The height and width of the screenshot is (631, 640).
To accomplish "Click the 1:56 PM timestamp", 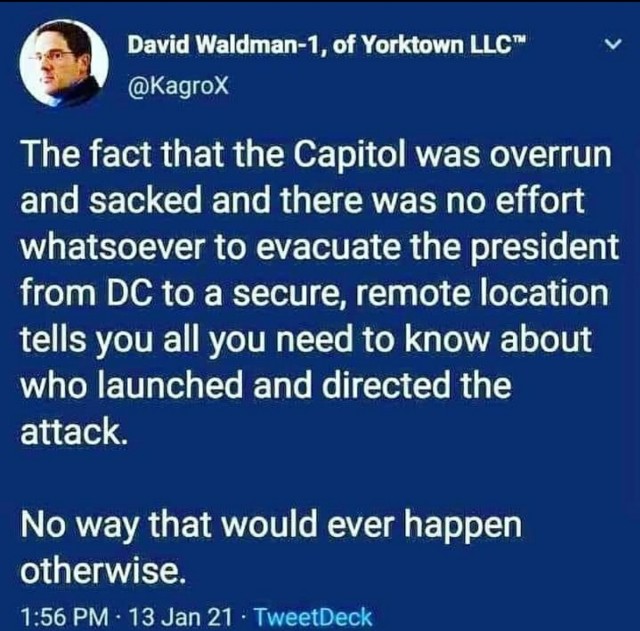I will pyautogui.click(x=65, y=616).
